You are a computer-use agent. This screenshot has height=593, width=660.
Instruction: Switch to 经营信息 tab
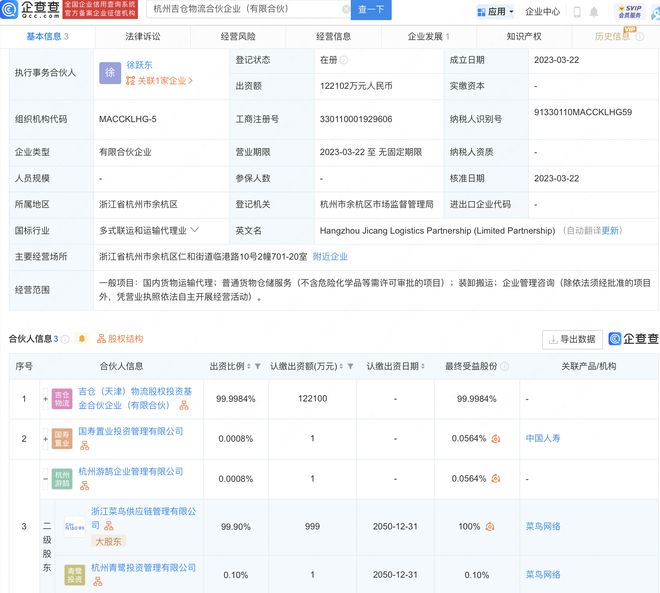[x=333, y=37]
